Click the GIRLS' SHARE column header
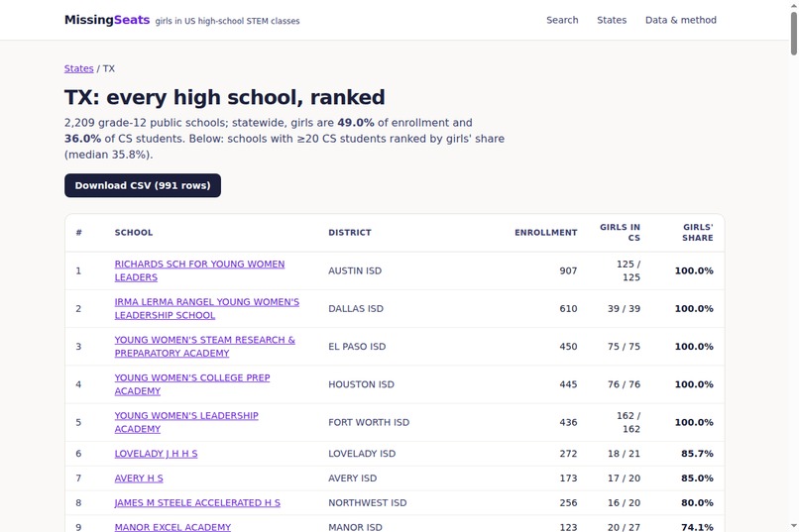Screen dimensions: 799x532 [x=698, y=233]
